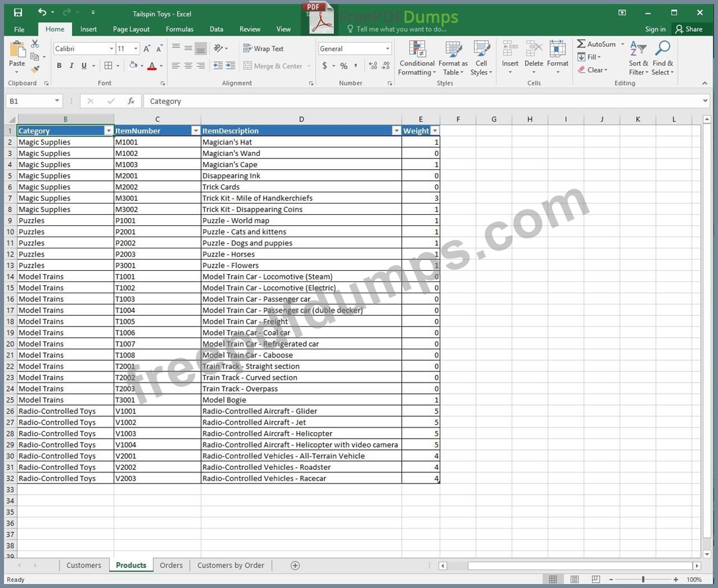Toggle Wrap Text on selected cell
Screen dimensions: 718x588
(x=263, y=48)
